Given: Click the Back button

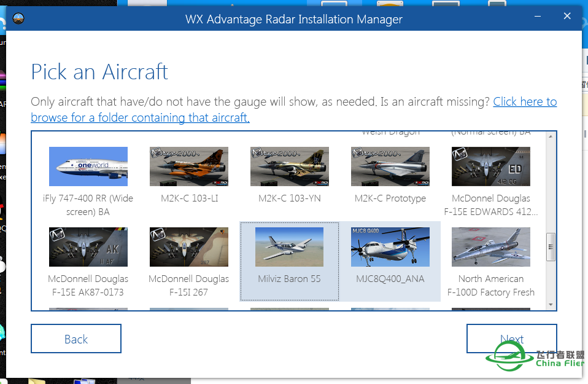Looking at the screenshot, I should 76,339.
